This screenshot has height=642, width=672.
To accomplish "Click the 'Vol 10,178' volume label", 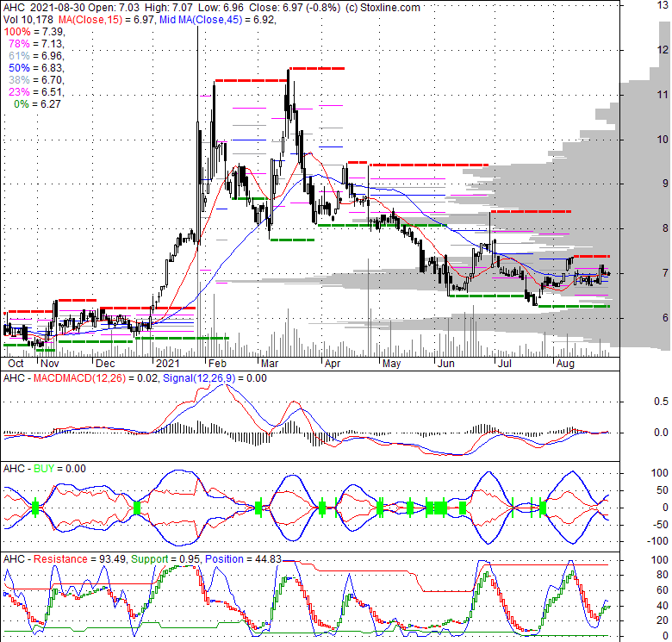I will [x=28, y=20].
